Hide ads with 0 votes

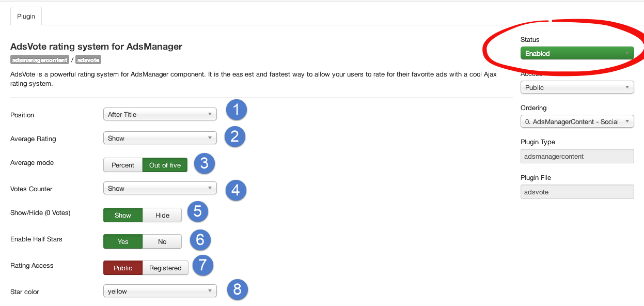pos(162,215)
